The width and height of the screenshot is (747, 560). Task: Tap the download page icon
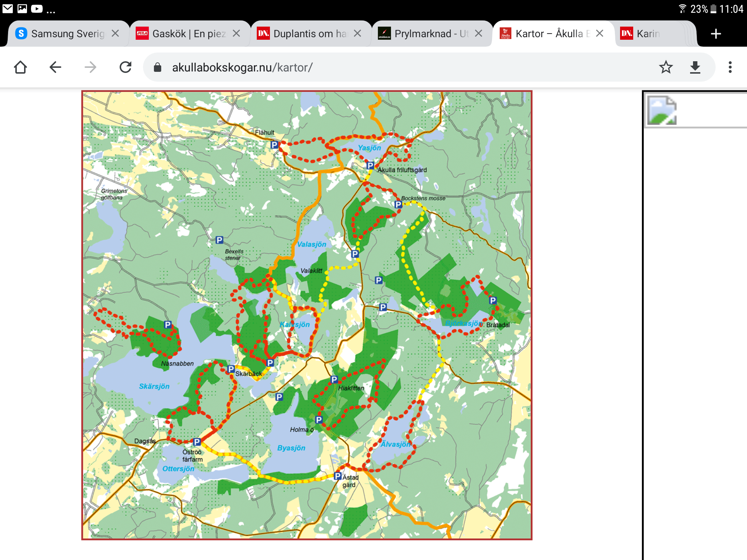click(695, 67)
